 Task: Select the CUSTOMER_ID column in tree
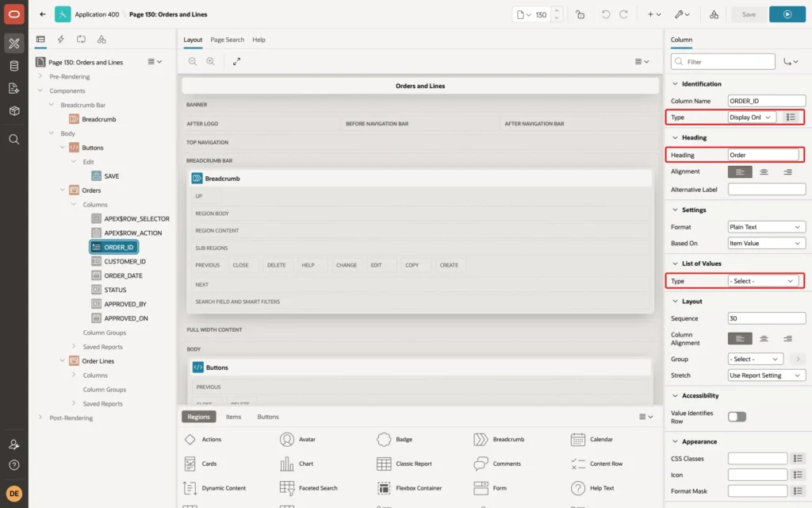[124, 261]
